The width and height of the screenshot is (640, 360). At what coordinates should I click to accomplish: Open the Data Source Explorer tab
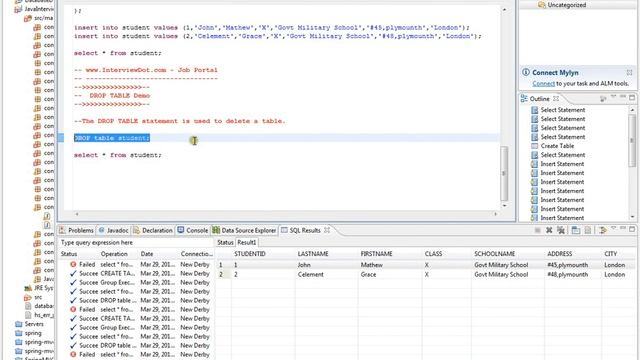(x=244, y=230)
